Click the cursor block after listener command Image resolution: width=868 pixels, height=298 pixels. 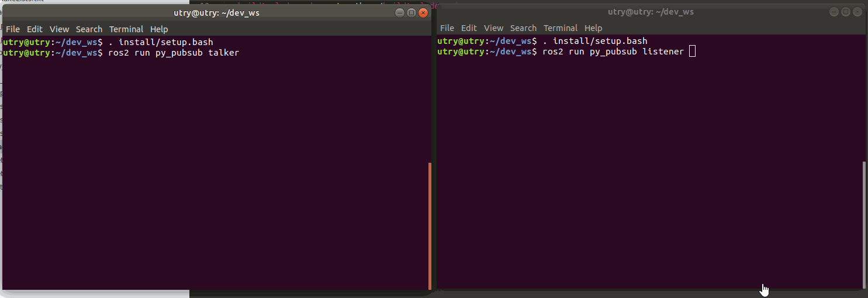click(692, 52)
